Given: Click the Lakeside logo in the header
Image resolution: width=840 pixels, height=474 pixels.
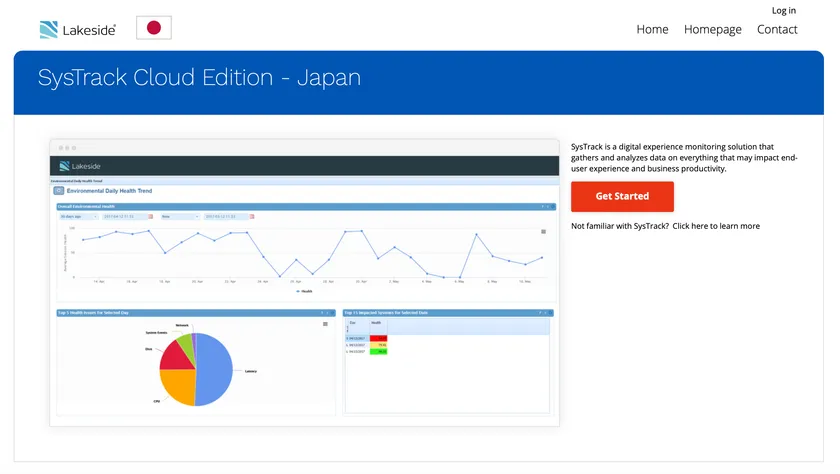Looking at the screenshot, I should pyautogui.click(x=77, y=29).
